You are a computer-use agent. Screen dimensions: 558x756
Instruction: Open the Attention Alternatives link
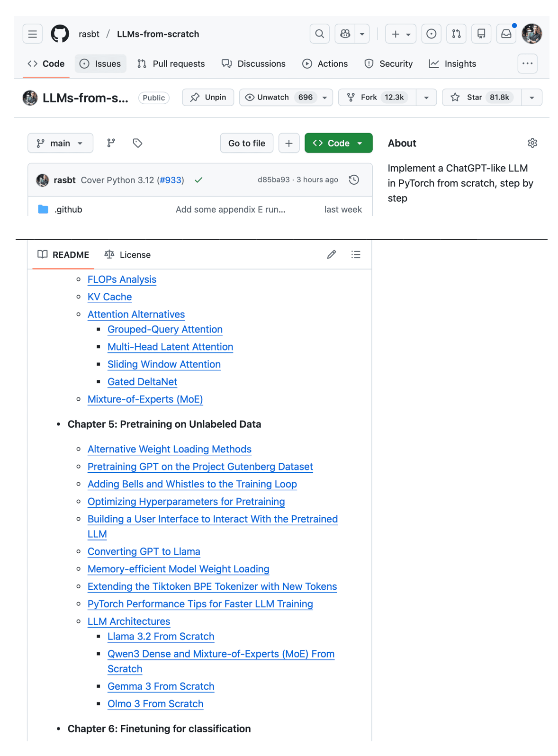tap(136, 315)
